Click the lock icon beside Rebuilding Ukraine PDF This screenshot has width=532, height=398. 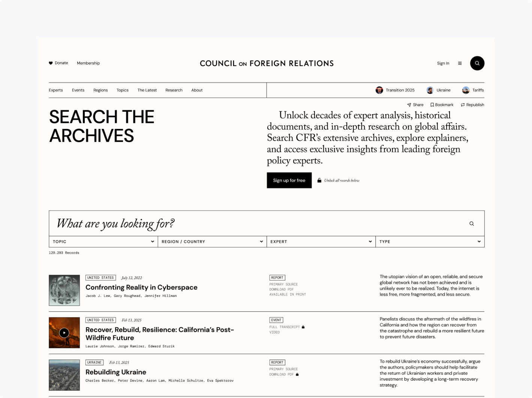tap(297, 374)
